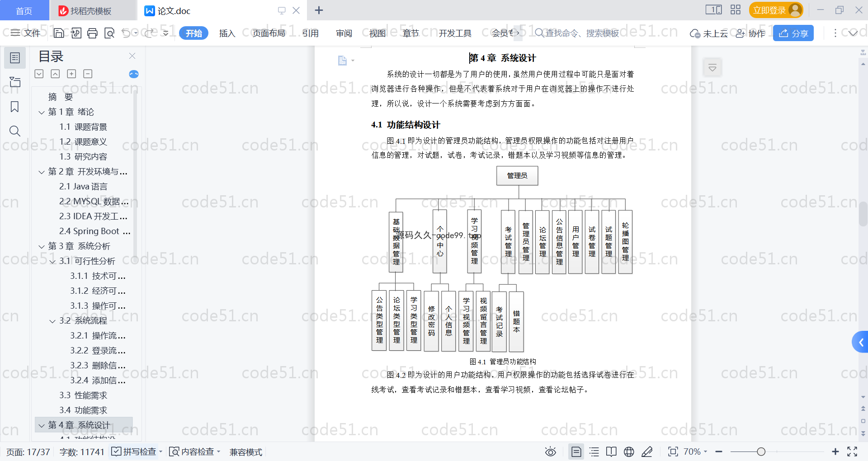Switch to web layout view in the status bar

tap(629, 452)
